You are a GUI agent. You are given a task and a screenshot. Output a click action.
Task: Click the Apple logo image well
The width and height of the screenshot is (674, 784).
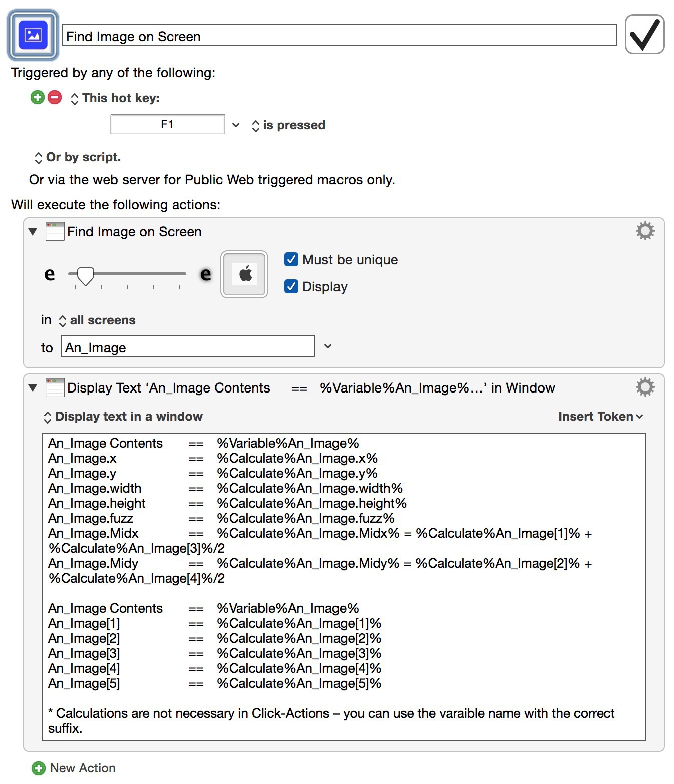[244, 274]
